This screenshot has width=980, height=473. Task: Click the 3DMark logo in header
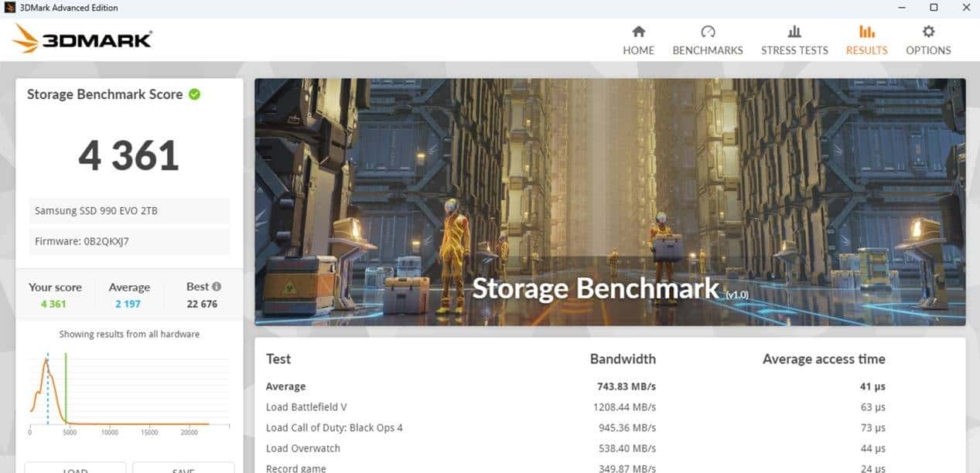pyautogui.click(x=82, y=39)
